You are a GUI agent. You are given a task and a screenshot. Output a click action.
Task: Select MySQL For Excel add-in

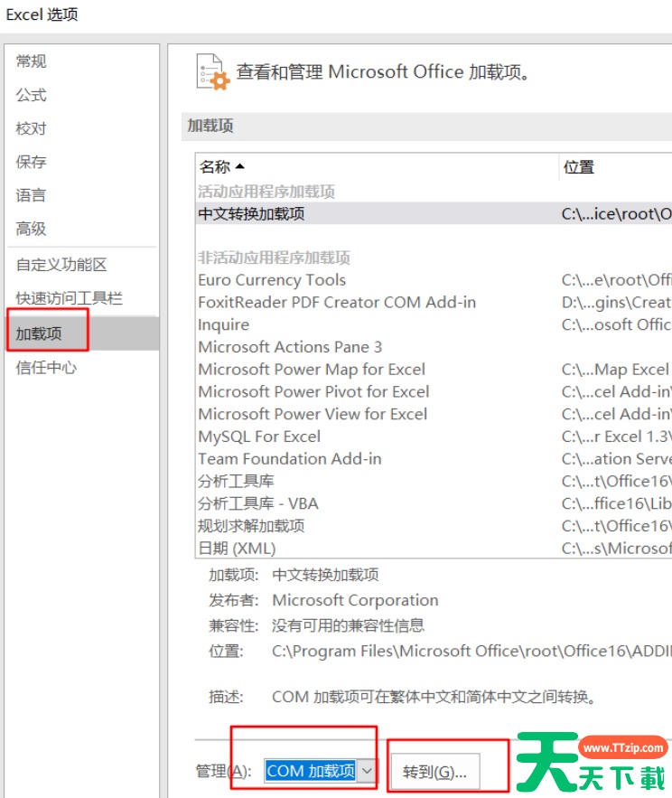tap(434, 437)
